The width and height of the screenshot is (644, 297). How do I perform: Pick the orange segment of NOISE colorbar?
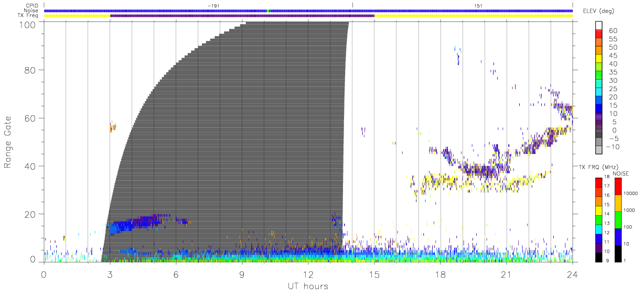(618, 203)
